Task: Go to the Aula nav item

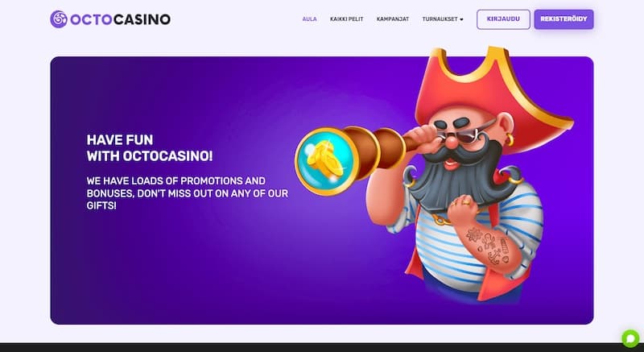Action: [x=309, y=19]
